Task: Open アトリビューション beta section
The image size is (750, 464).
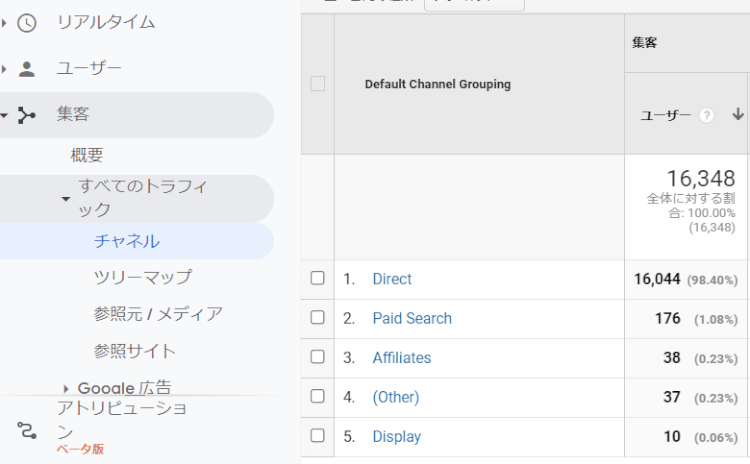Action: point(121,420)
